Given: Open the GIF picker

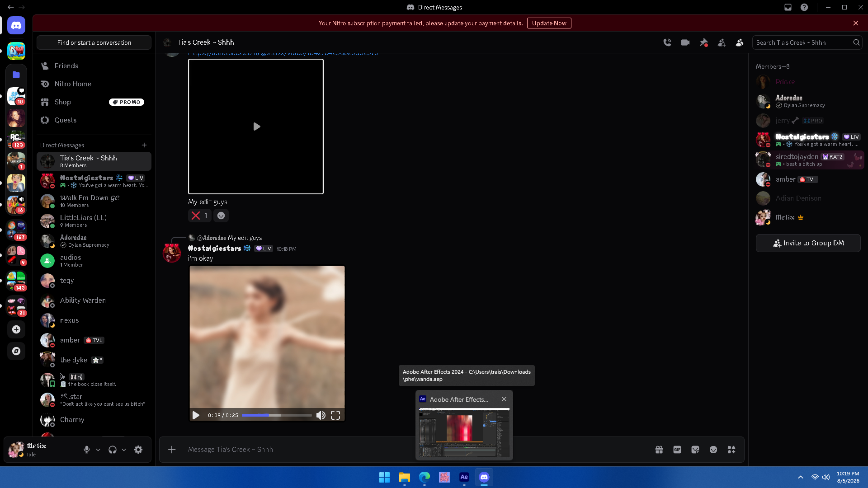Looking at the screenshot, I should pyautogui.click(x=677, y=450).
